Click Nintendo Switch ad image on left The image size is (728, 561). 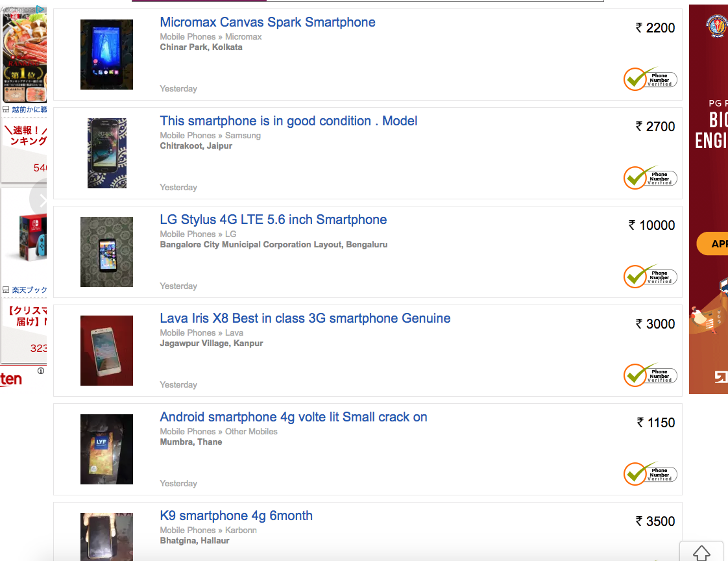point(27,237)
